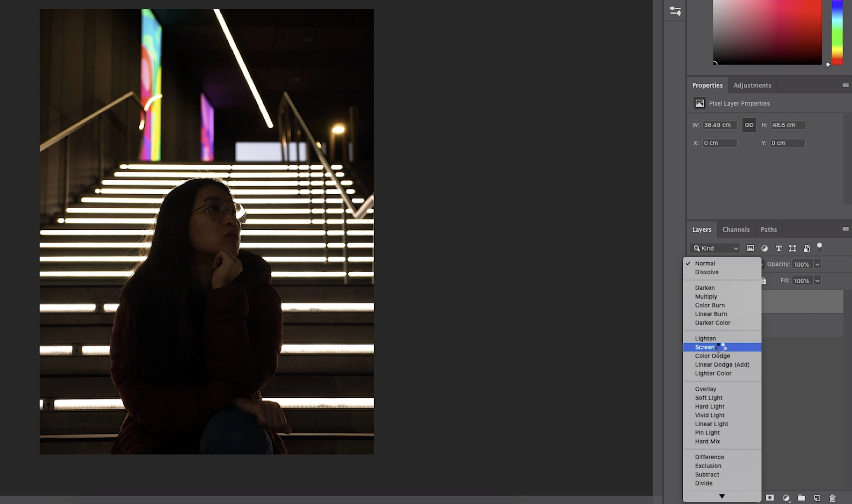
Task: Choose the Multiply blend mode
Action: coord(706,296)
